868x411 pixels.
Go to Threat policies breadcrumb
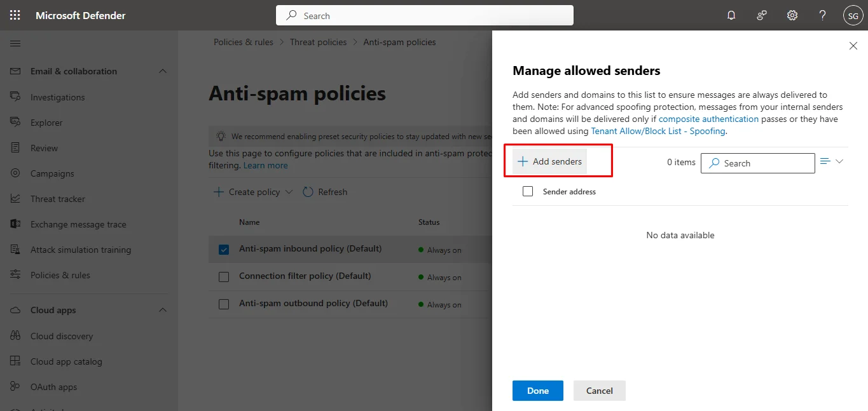click(319, 42)
